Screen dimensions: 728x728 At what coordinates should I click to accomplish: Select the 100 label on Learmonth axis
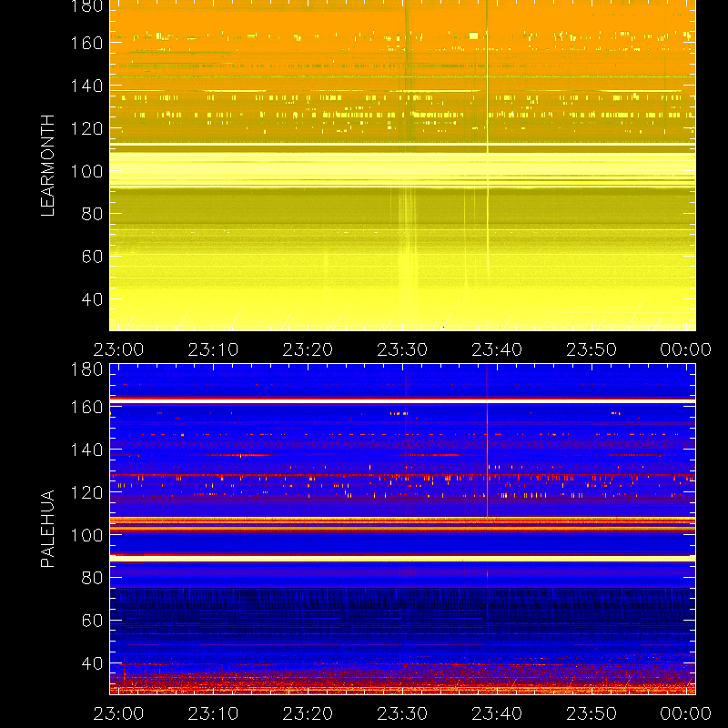point(86,171)
